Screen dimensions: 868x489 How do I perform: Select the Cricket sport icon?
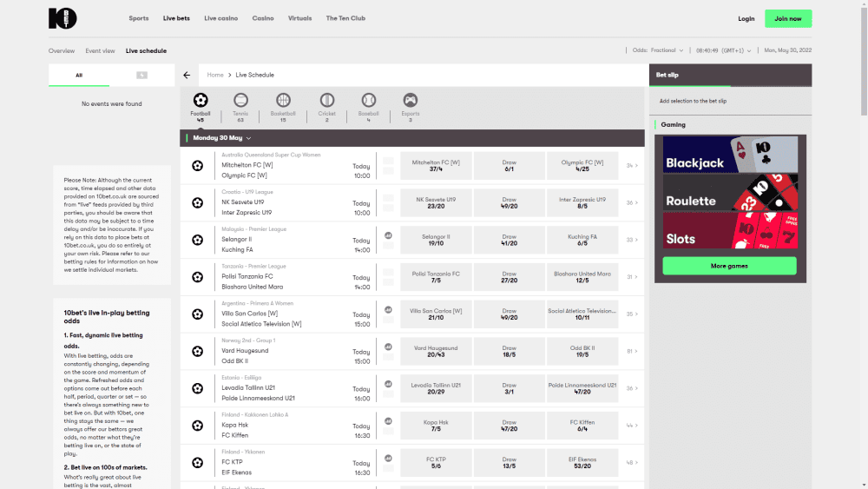click(x=327, y=100)
